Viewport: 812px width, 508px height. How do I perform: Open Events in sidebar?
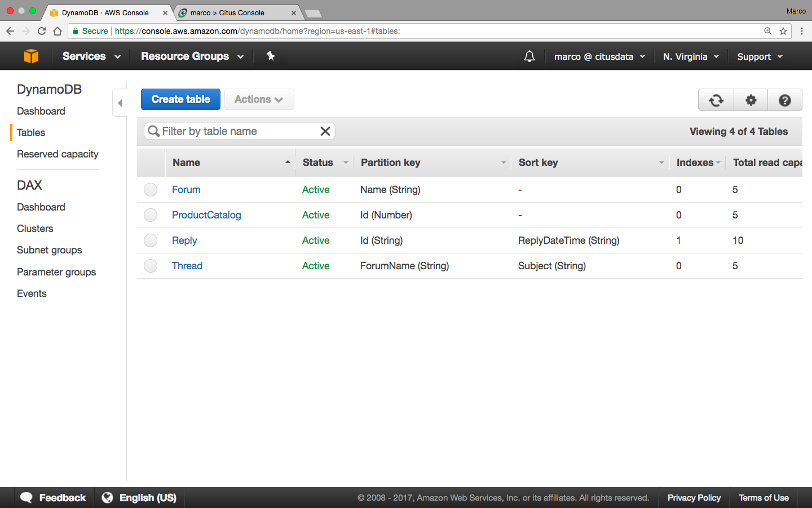pos(32,294)
